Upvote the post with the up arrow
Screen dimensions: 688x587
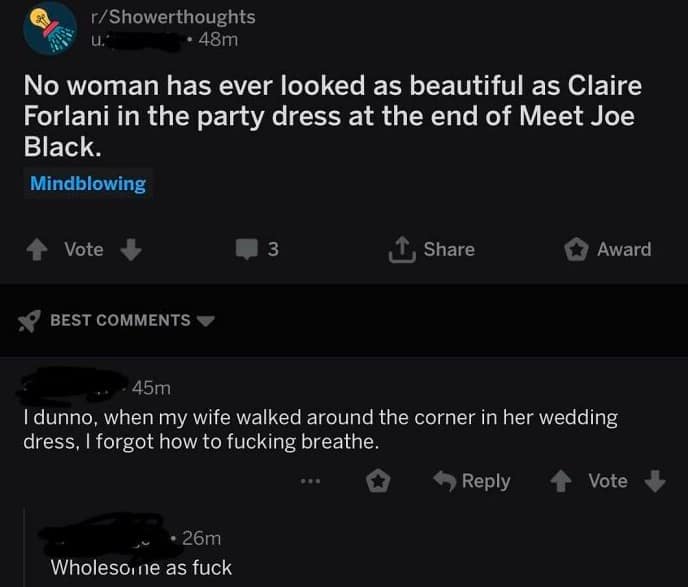click(40, 250)
